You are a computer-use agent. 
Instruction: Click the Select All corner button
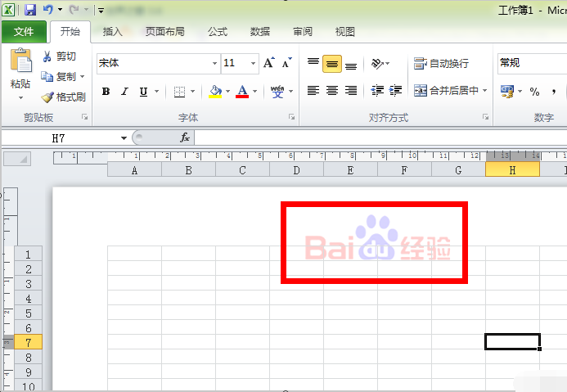pos(17,159)
